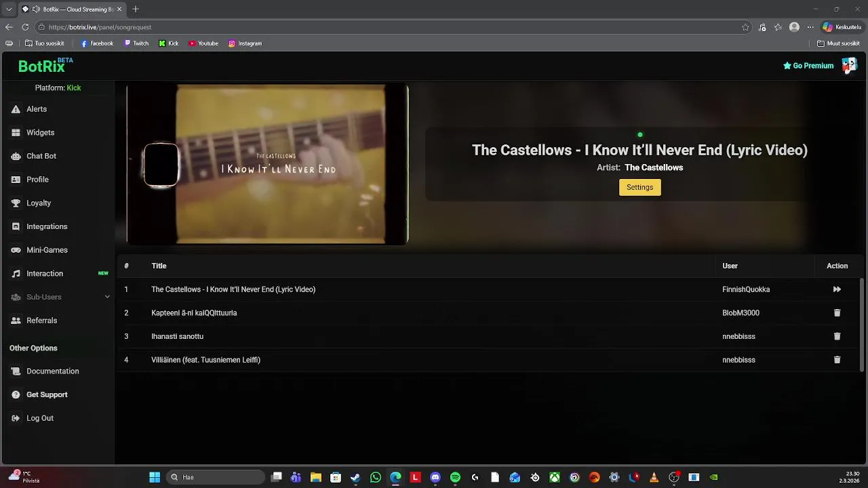
Task: Expand the Sub-Users chevron
Action: click(107, 297)
